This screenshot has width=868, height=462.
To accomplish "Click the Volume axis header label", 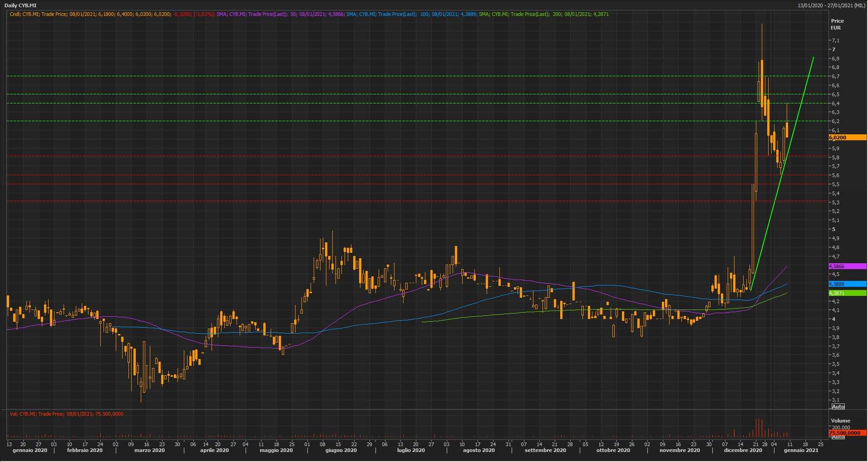I will (x=840, y=421).
